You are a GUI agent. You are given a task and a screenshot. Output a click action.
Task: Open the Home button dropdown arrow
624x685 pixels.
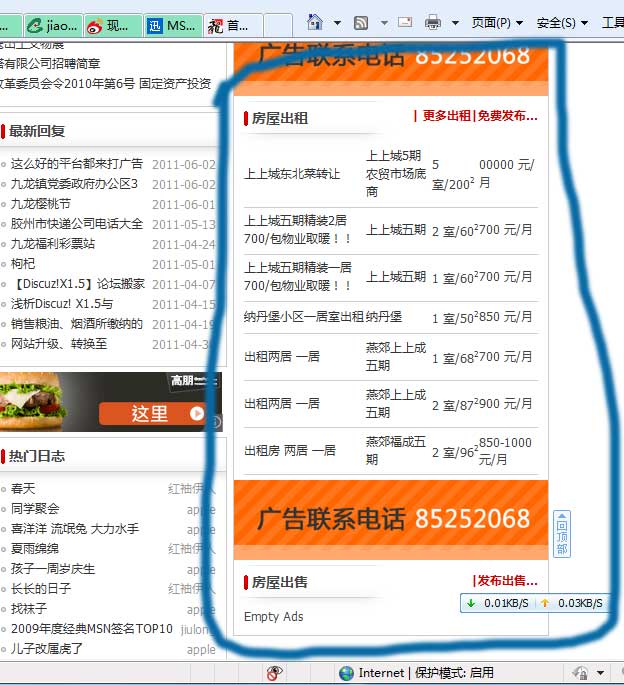click(337, 23)
